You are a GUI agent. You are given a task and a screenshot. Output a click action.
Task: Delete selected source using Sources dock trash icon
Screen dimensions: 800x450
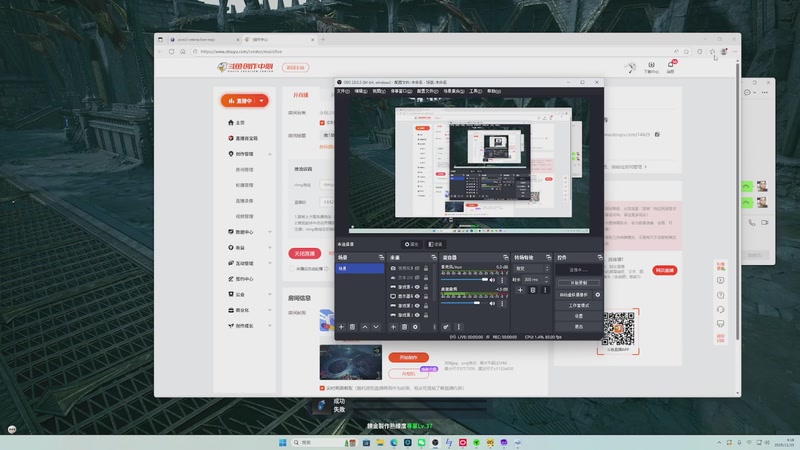point(405,327)
